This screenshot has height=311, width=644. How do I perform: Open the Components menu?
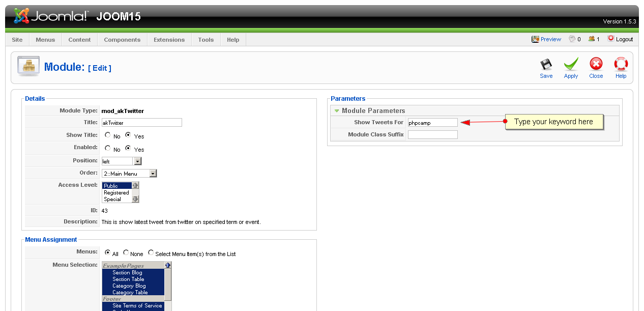(x=122, y=40)
